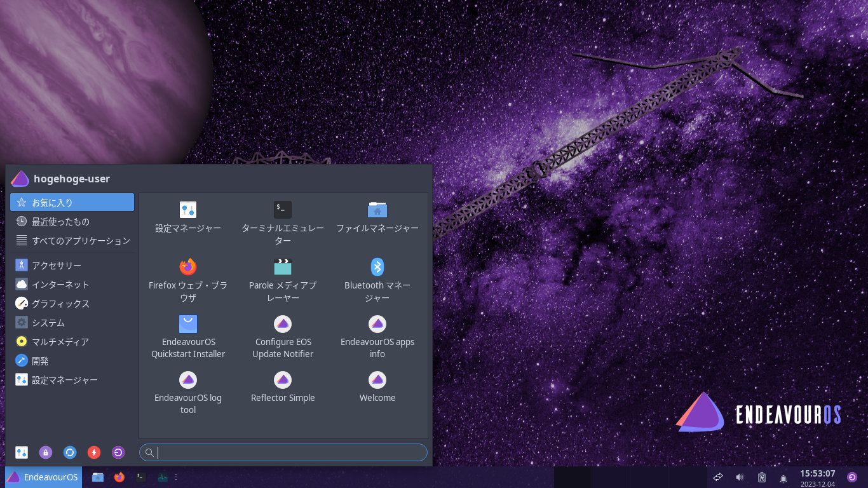
Task: Click the session logout icon on taskbar
Action: pyautogui.click(x=852, y=477)
